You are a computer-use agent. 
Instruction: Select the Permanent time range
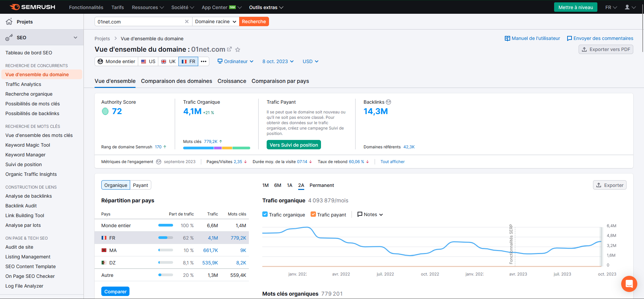[322, 185]
